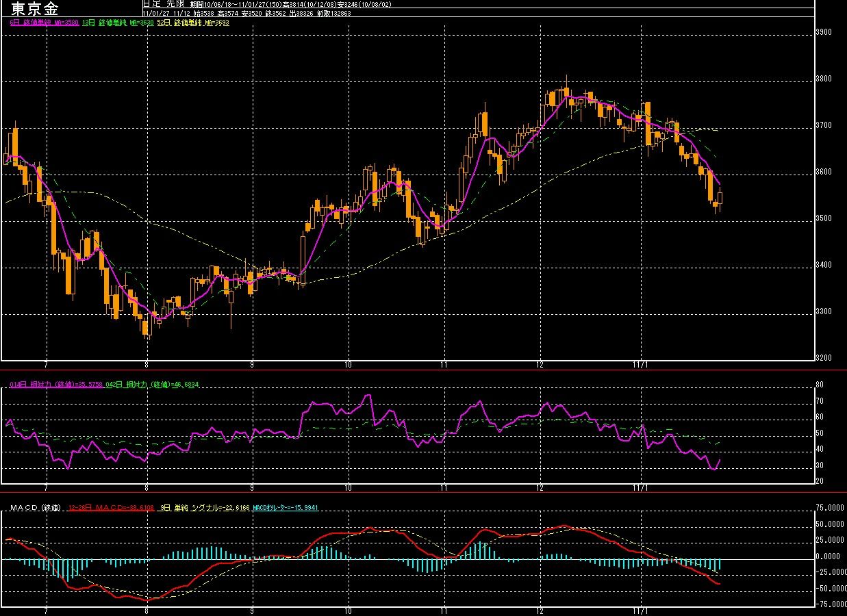Click the 20 level on the RSI axis
This screenshot has width=847, height=616.
pos(819,481)
